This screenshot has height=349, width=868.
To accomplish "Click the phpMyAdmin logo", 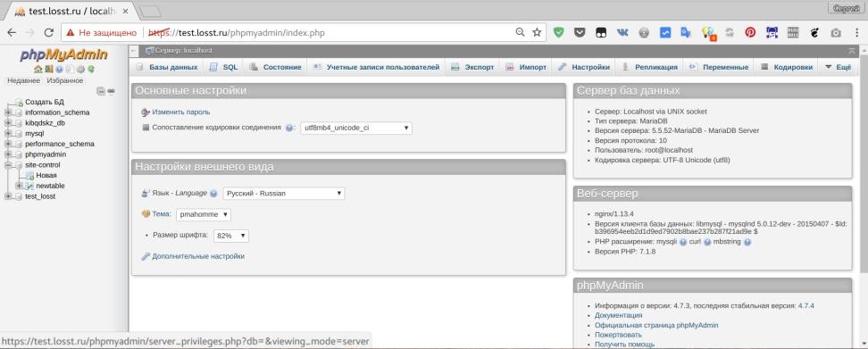I will [63, 54].
